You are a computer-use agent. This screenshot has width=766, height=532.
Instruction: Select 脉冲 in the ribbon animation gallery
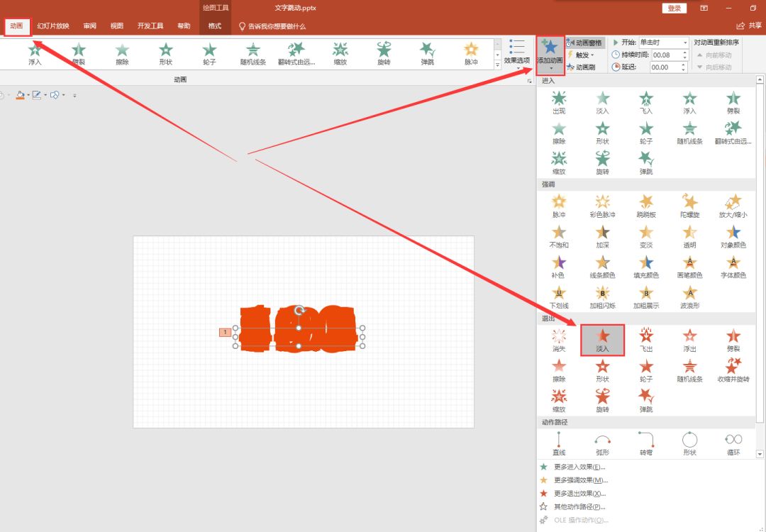point(471,54)
